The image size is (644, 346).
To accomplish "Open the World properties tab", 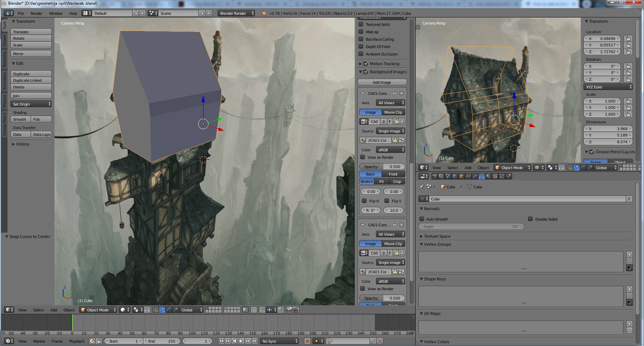I will coord(455,176).
